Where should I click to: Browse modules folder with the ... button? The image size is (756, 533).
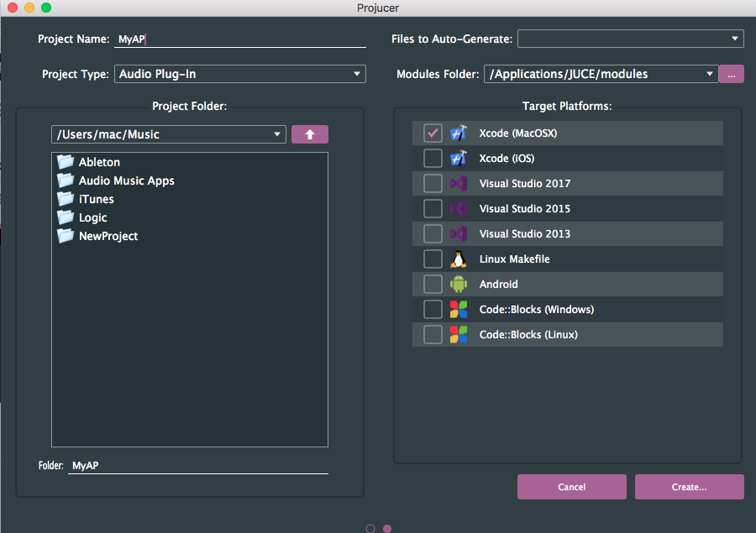coord(731,74)
